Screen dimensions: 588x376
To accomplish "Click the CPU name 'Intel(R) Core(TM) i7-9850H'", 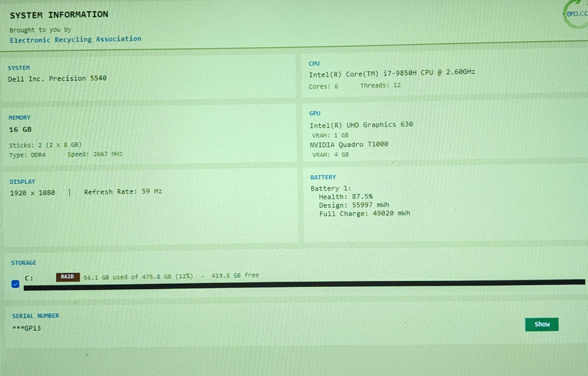I will pos(362,74).
